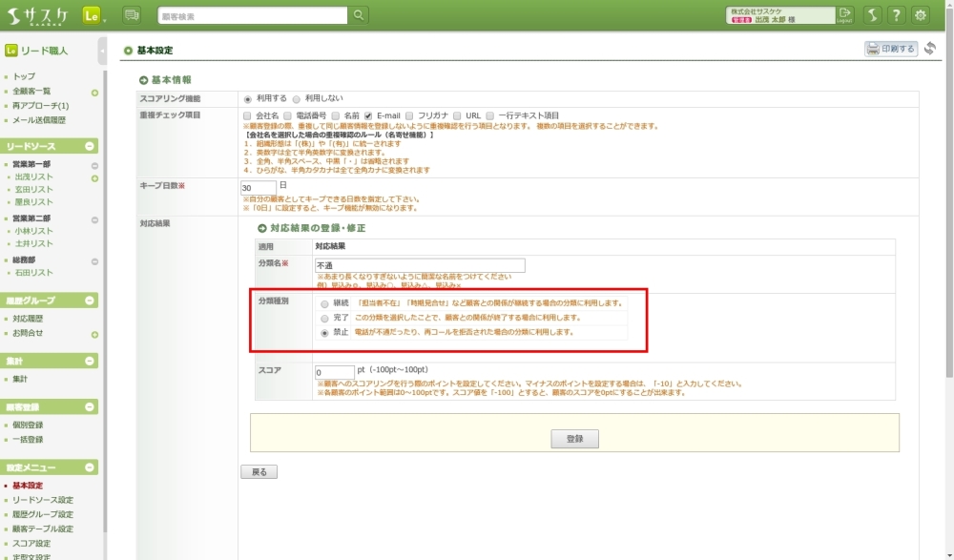Click the スコア points input field
This screenshot has height=560, width=954.
pos(334,372)
